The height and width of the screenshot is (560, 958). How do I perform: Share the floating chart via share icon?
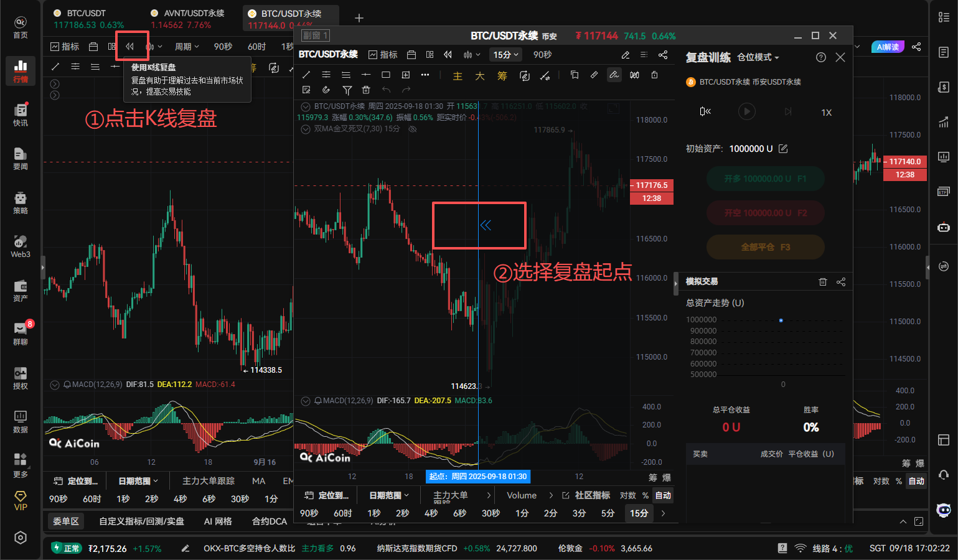663,55
